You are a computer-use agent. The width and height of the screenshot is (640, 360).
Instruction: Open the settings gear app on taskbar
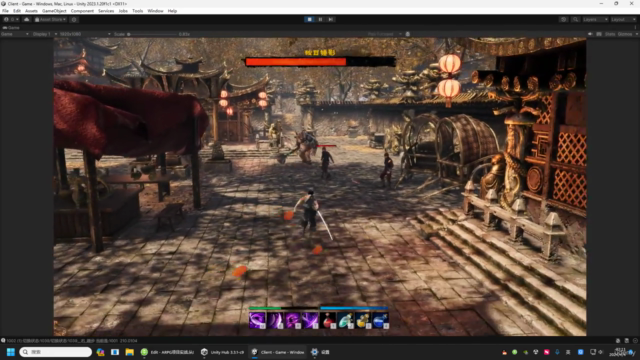click(x=315, y=352)
